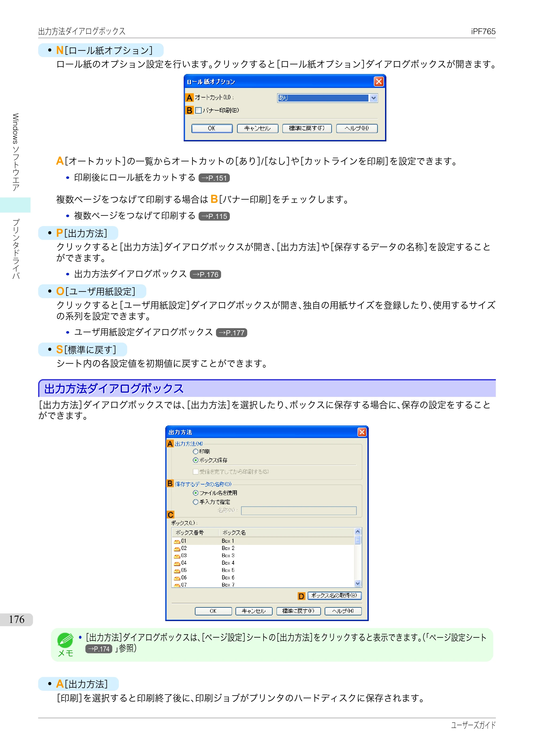Enable the バナー印刷(B) checkbox
The image size is (534, 756).
(198, 111)
